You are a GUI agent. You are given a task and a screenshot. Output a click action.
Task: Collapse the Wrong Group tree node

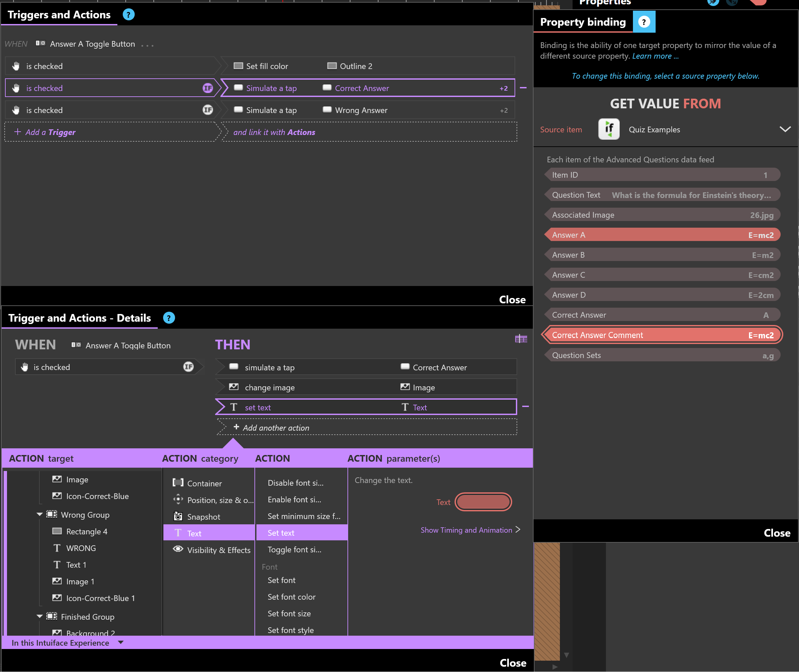point(40,515)
